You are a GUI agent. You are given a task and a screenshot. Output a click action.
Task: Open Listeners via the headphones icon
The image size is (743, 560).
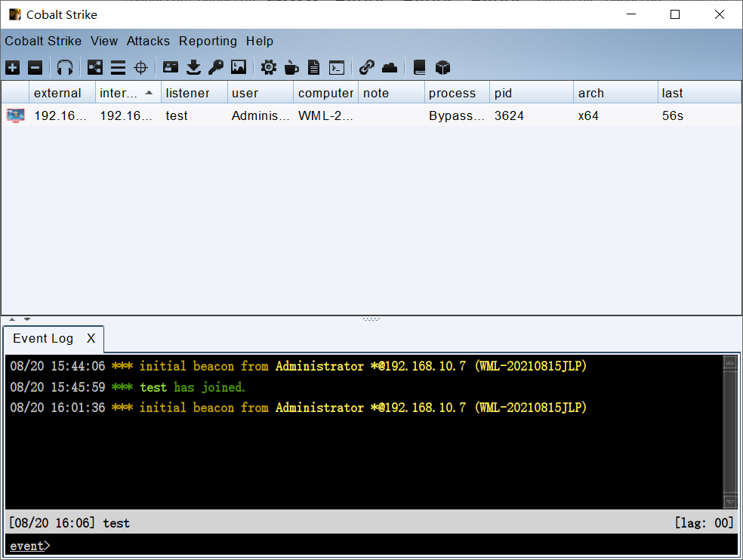point(64,68)
